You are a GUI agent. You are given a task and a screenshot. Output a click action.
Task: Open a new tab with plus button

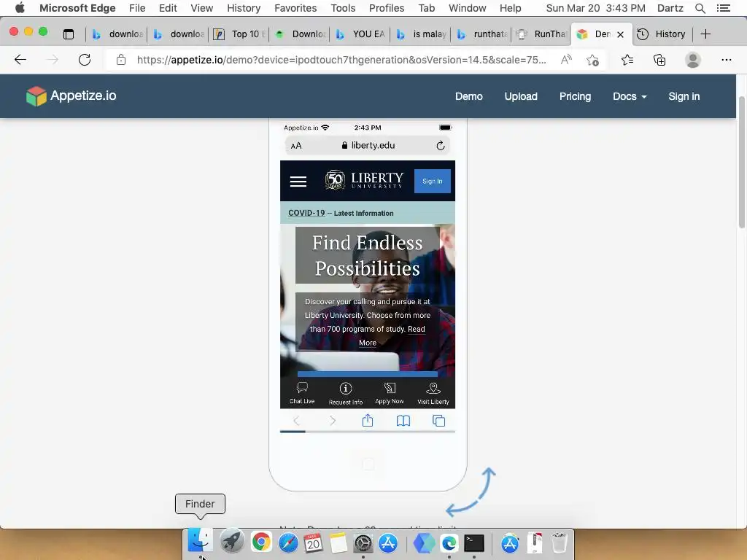tap(705, 34)
